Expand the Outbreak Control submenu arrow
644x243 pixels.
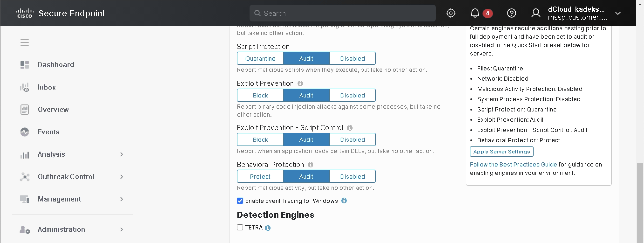(121, 177)
